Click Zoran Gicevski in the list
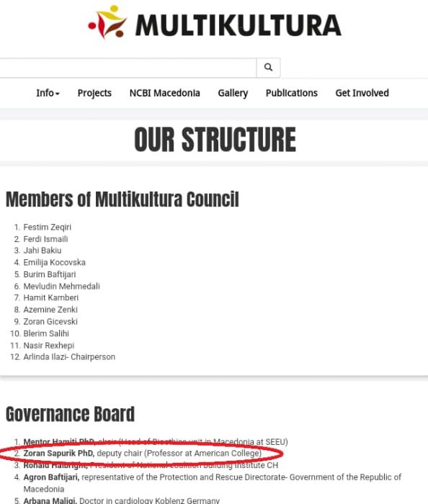The image size is (428, 504). click(50, 322)
